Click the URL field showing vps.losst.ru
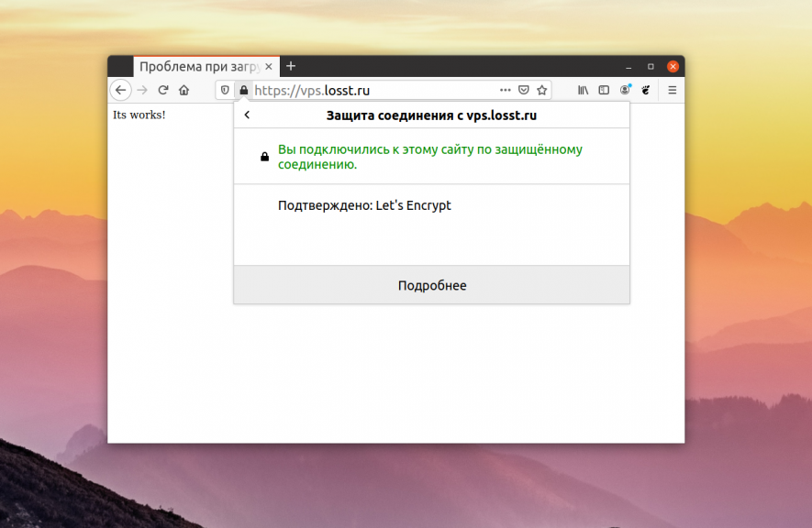The image size is (812, 528). click(x=367, y=90)
